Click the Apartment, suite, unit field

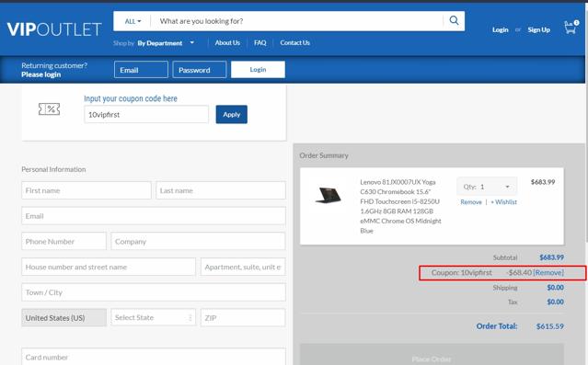pos(243,267)
